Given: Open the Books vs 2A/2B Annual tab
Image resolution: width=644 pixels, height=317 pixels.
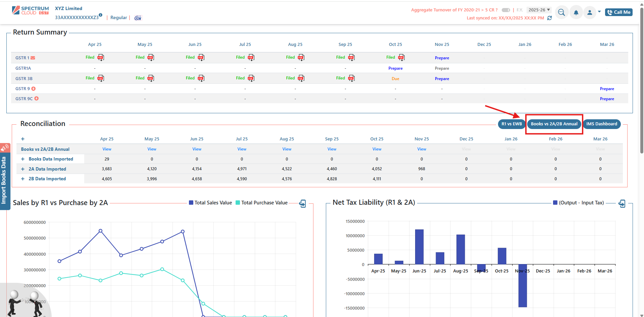Looking at the screenshot, I should [x=554, y=124].
